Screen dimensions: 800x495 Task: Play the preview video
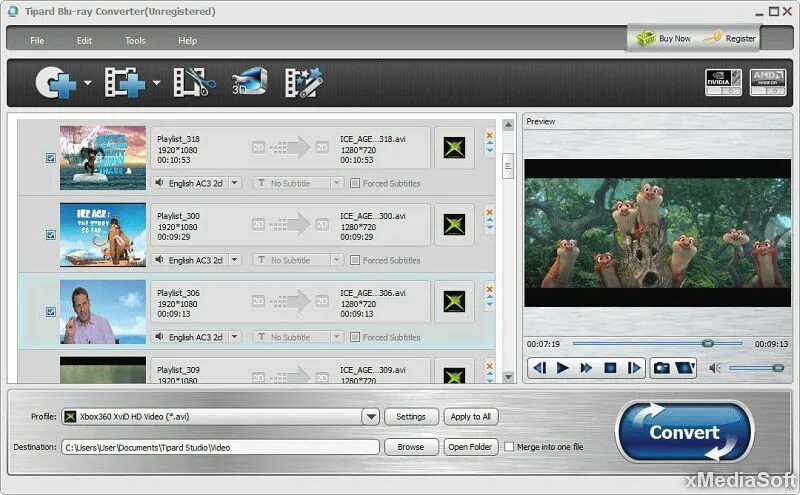click(x=562, y=367)
